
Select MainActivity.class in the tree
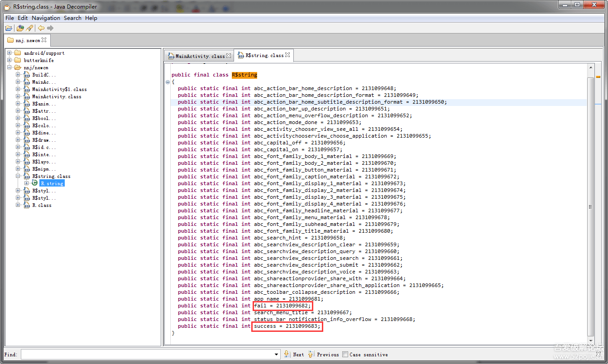click(x=57, y=96)
